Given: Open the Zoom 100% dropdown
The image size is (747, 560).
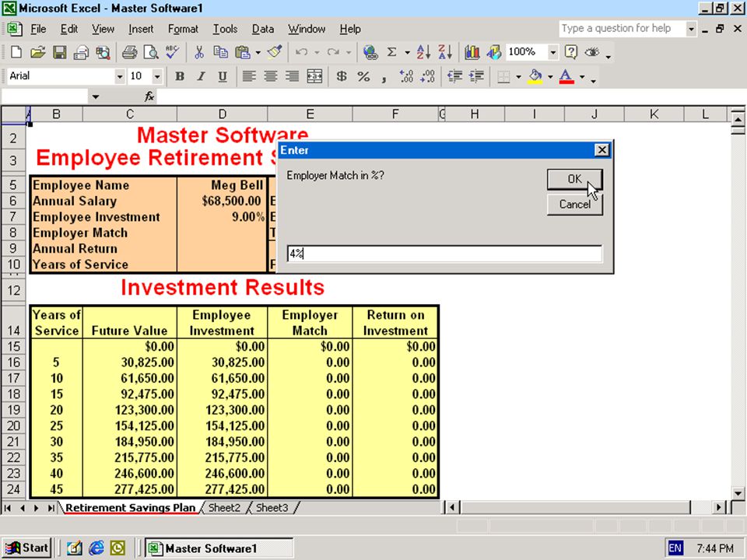Looking at the screenshot, I should coord(552,52).
